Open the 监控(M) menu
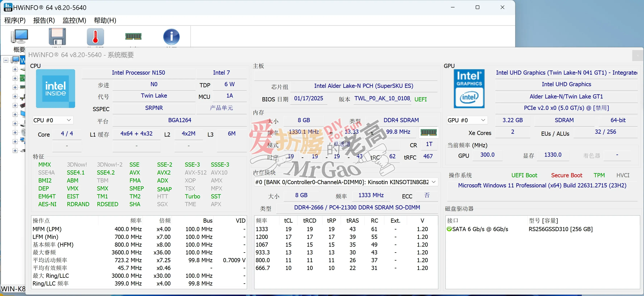Viewport: 644px width, 296px height. click(75, 20)
